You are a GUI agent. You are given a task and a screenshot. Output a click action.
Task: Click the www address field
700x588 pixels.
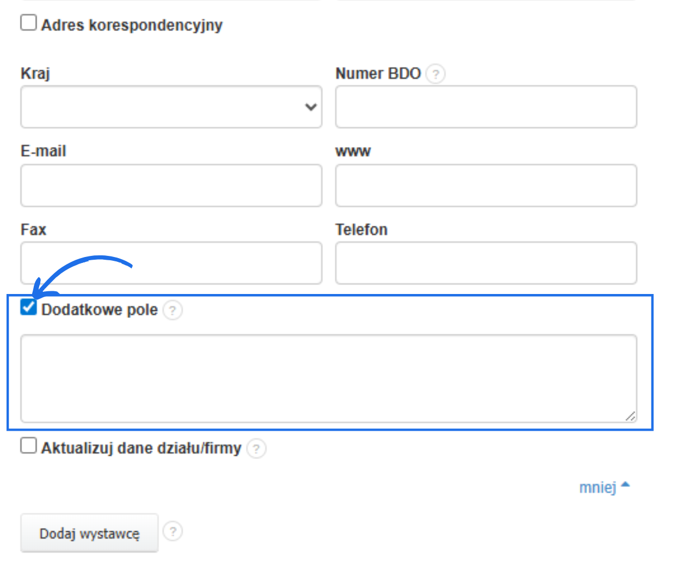tap(486, 186)
